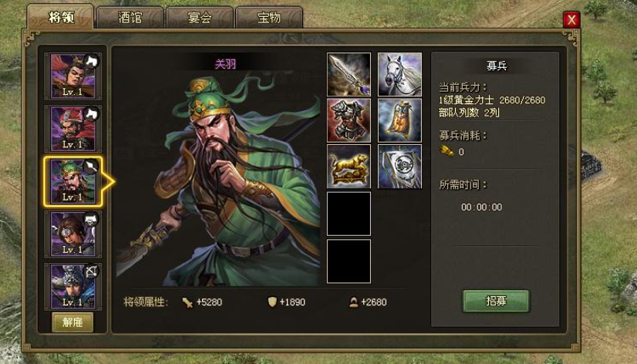Select the highlighted Guan Yu portrait
The height and width of the screenshot is (364, 637).
pos(72,181)
